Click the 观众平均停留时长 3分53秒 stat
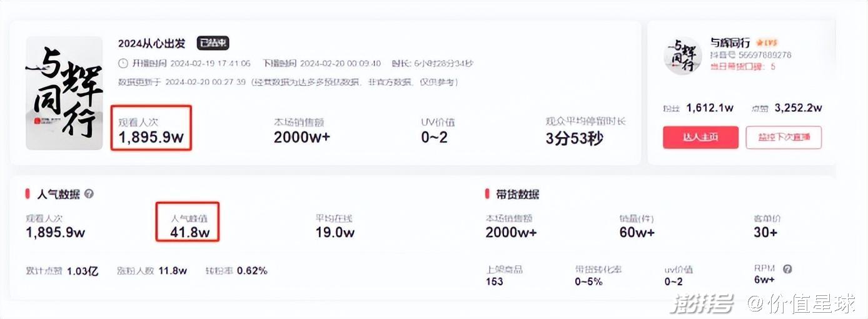Image resolution: width=868 pixels, height=319 pixels. (585, 131)
